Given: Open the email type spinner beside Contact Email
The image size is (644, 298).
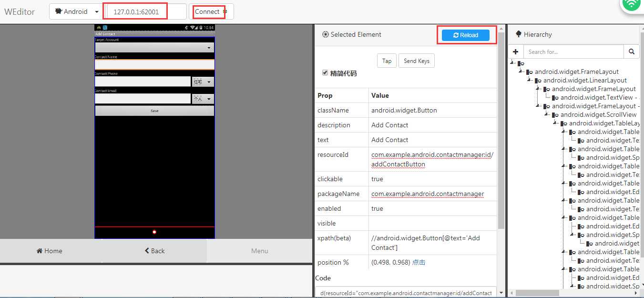Looking at the screenshot, I should pyautogui.click(x=203, y=99).
